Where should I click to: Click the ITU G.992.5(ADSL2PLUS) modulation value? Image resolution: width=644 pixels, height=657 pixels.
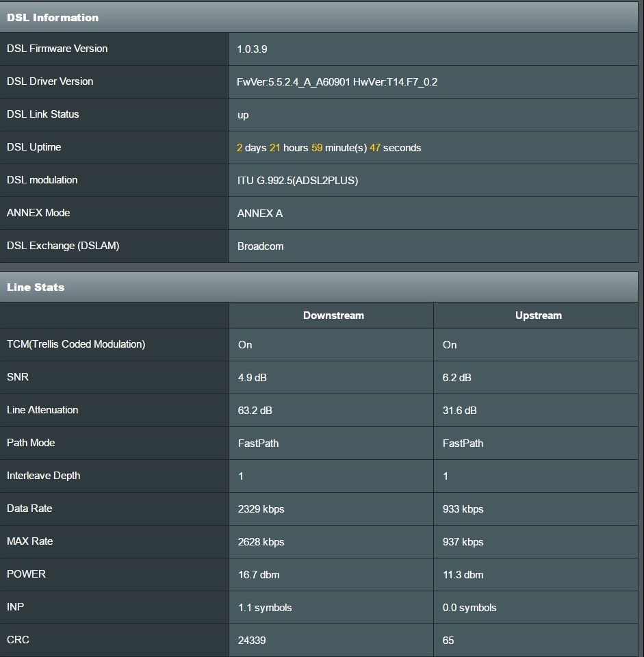[x=298, y=181]
